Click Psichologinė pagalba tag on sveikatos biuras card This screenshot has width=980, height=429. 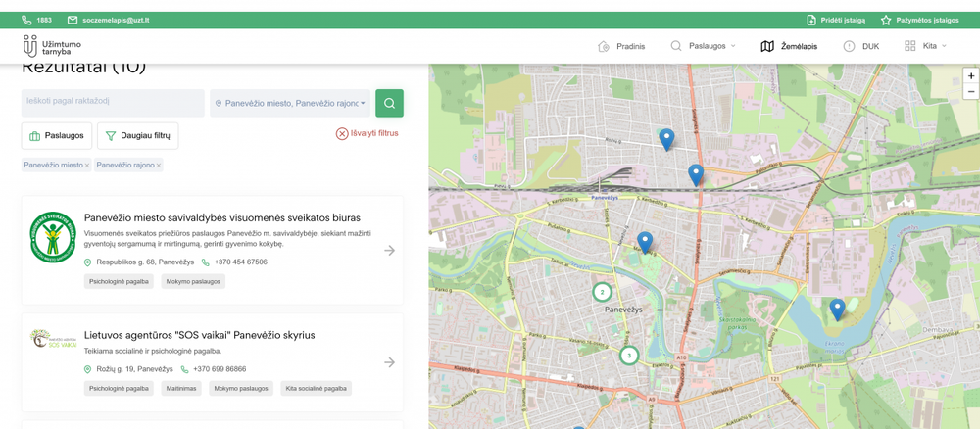click(x=119, y=282)
